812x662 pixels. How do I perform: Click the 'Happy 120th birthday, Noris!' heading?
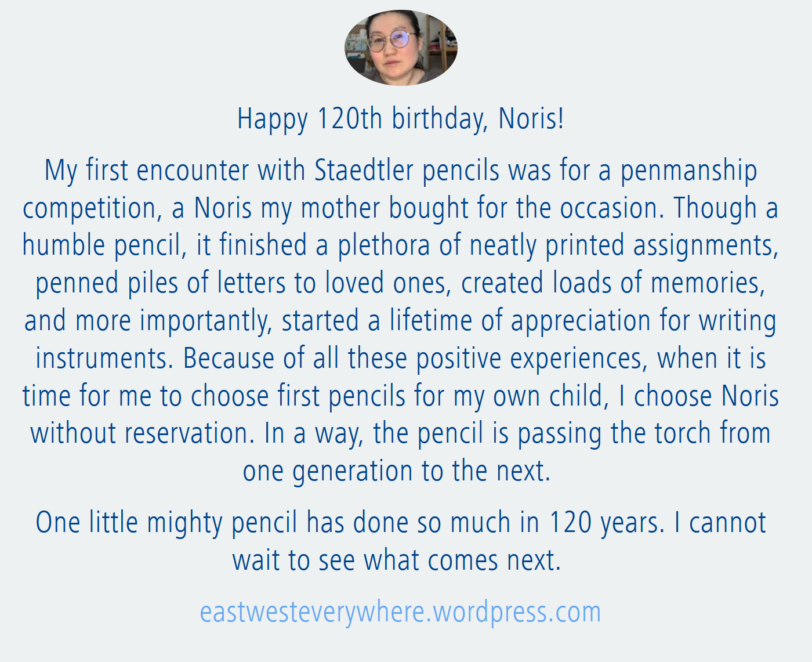401,120
